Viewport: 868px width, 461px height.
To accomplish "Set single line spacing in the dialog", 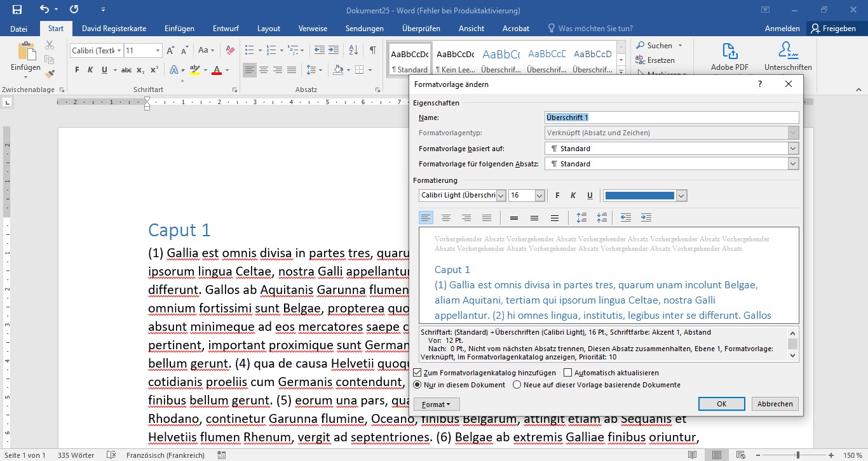I will tap(514, 218).
